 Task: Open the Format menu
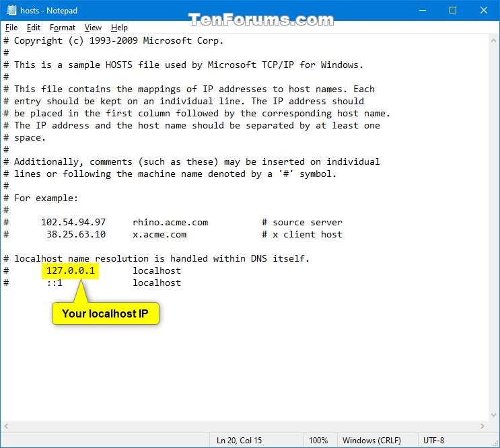coord(63,28)
